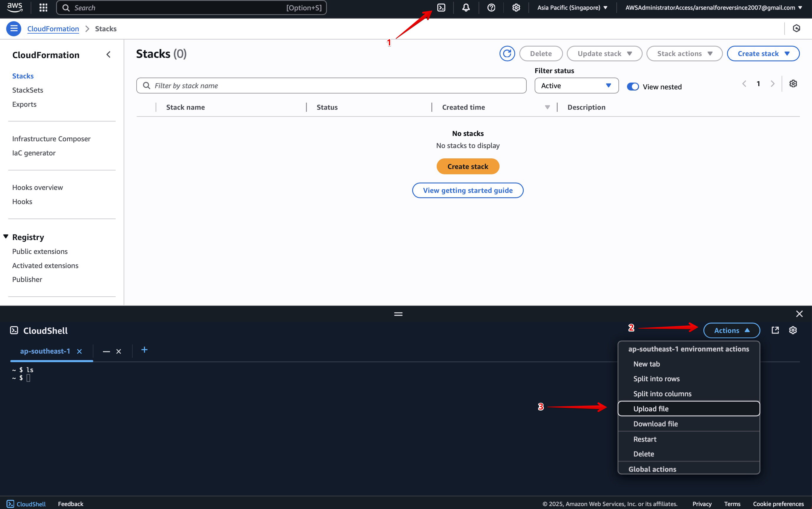The height and width of the screenshot is (509, 812).
Task: Open the AWS services grid menu
Action: (43, 8)
